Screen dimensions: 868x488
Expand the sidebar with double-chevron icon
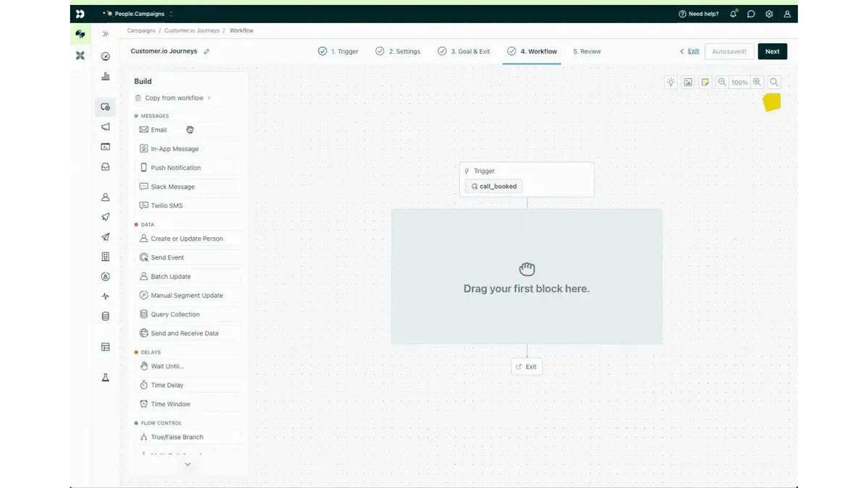(x=106, y=34)
